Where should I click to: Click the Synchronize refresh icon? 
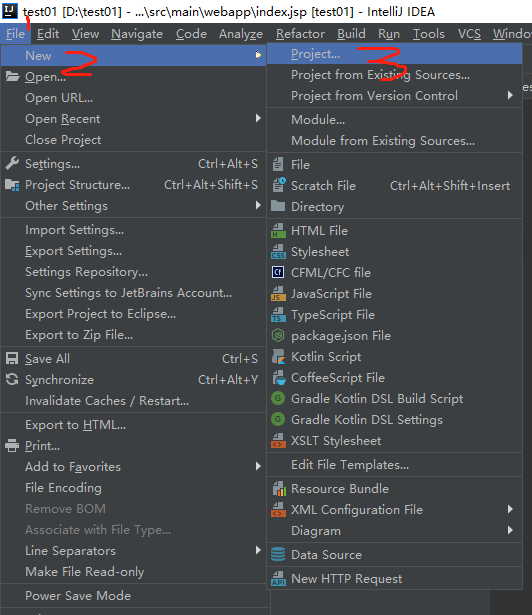pyautogui.click(x=12, y=379)
